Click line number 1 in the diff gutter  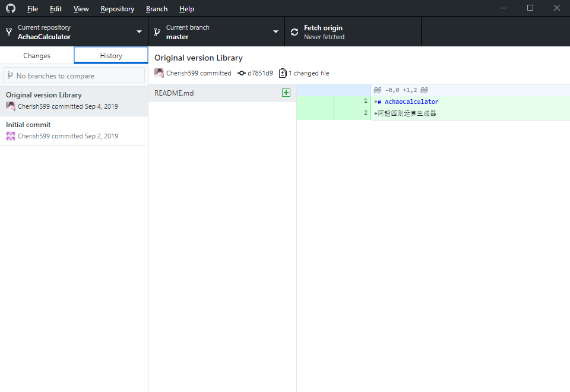click(x=366, y=101)
